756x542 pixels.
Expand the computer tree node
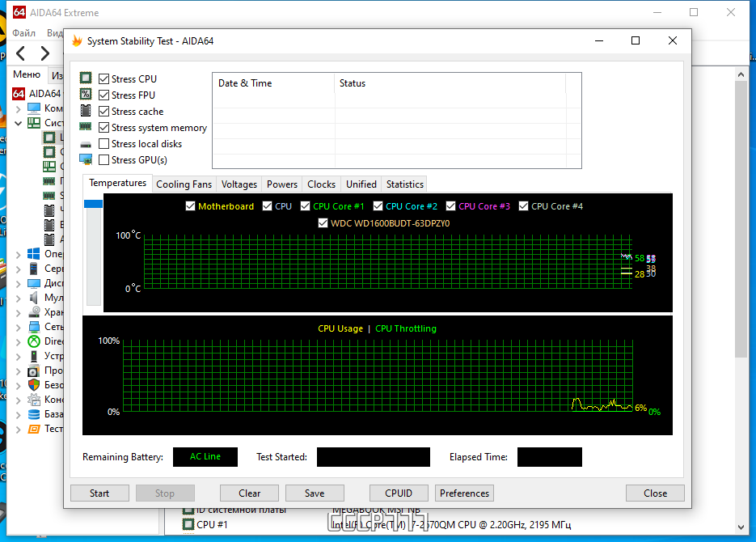point(19,108)
